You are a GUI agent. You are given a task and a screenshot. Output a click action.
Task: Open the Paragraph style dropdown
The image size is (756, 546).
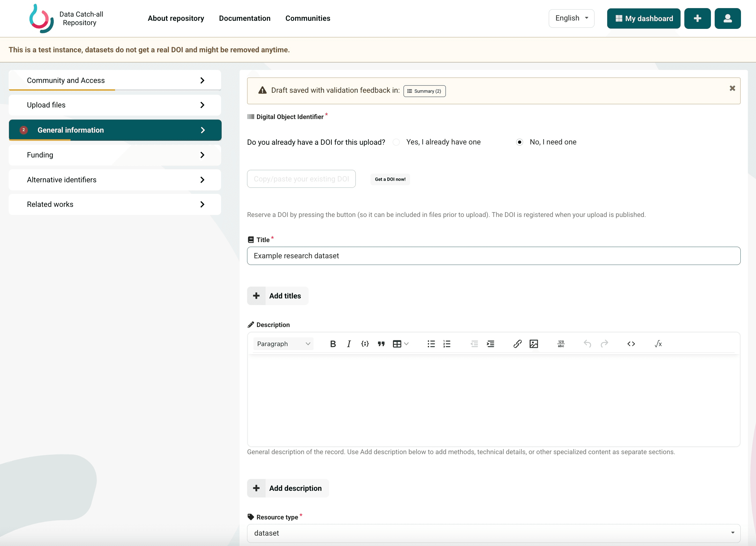(x=283, y=344)
